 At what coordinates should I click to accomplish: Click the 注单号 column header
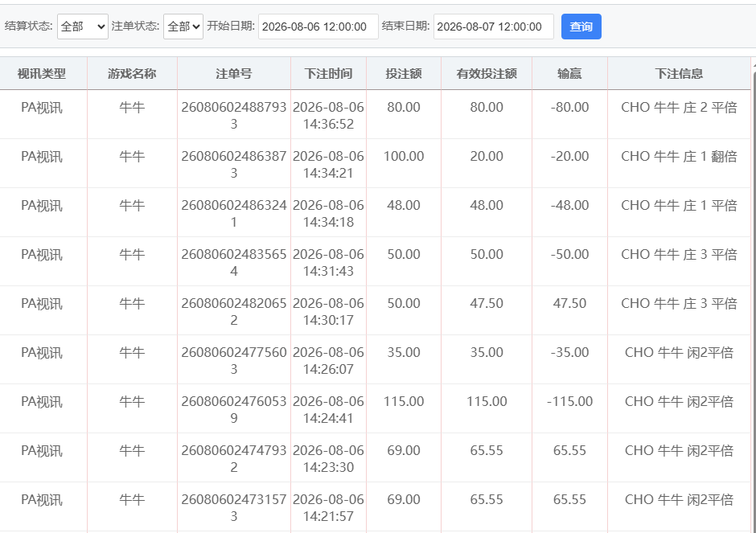[234, 74]
